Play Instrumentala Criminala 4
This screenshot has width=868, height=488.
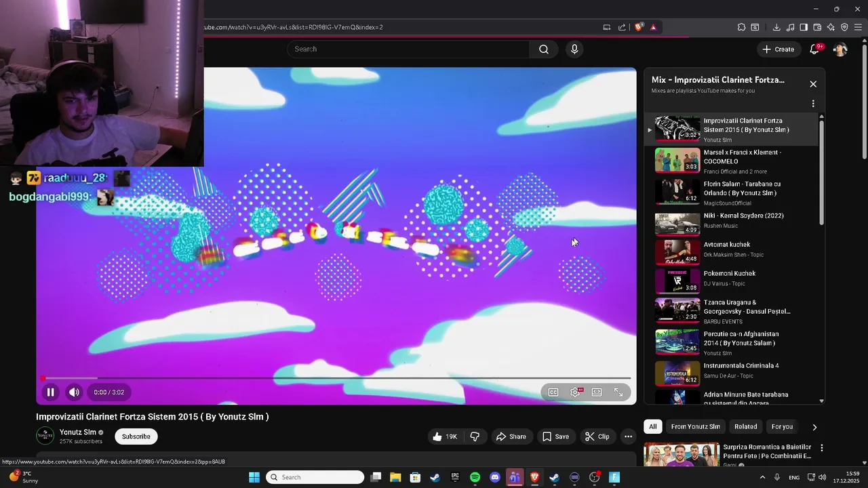(732, 373)
